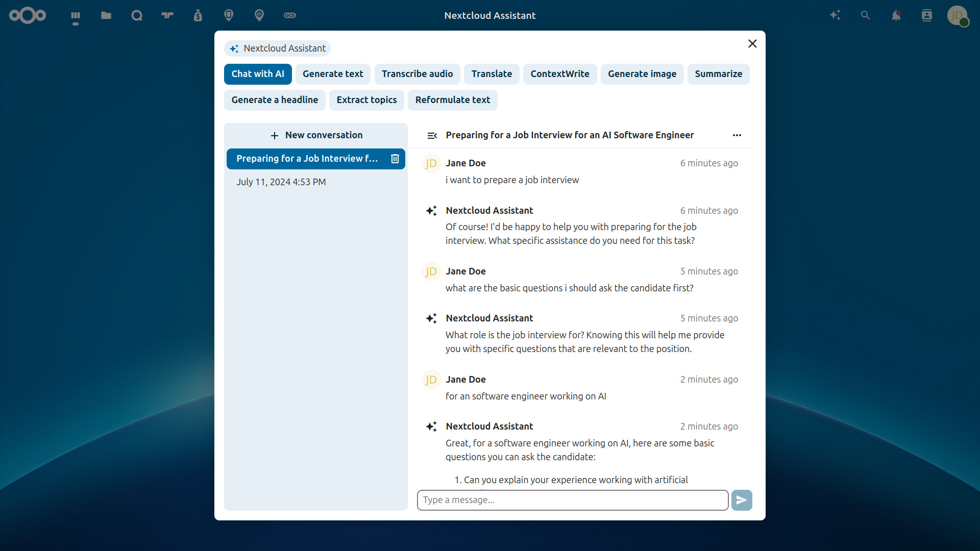Viewport: 980px width, 551px height.
Task: Open the Files app folder icon
Action: (106, 15)
